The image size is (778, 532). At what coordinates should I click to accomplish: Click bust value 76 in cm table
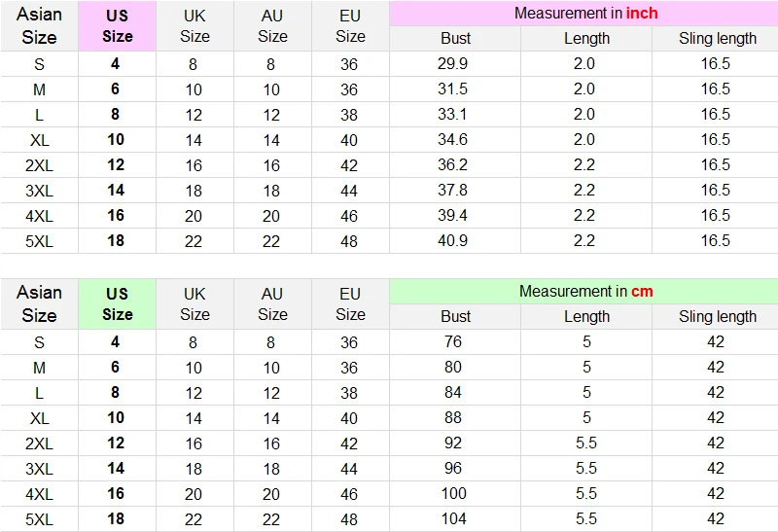(x=453, y=341)
